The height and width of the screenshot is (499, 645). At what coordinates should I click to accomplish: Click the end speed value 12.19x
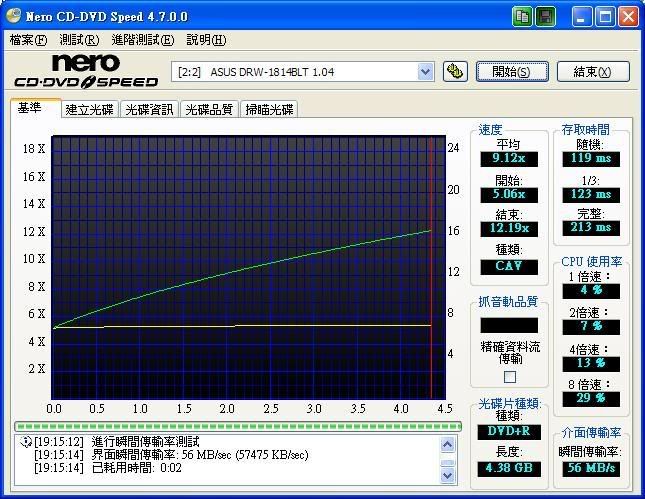click(x=509, y=228)
